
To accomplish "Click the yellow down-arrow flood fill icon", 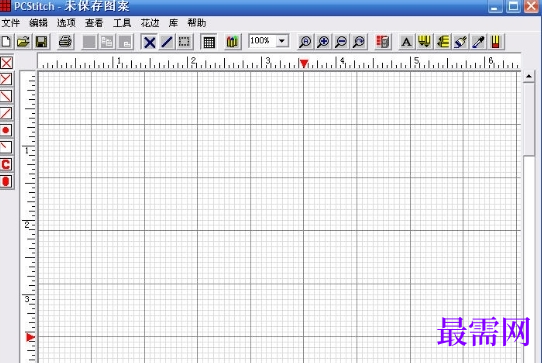I will coord(424,42).
